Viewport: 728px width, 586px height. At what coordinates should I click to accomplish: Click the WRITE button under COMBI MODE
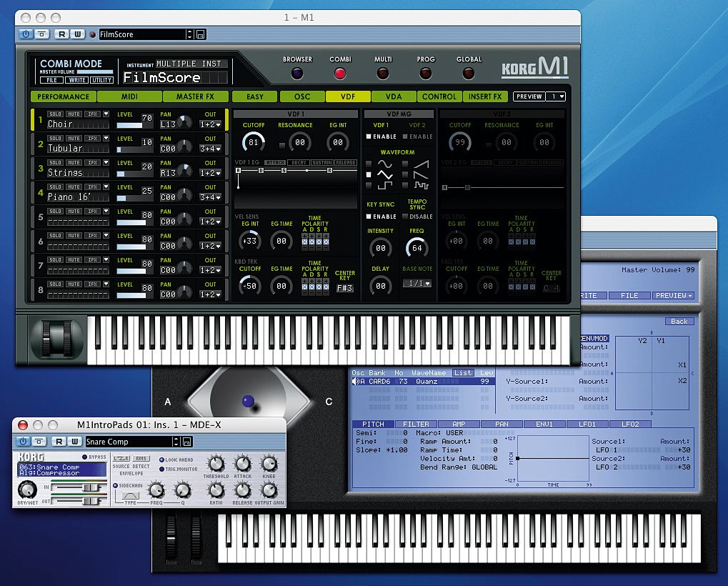coord(76,80)
